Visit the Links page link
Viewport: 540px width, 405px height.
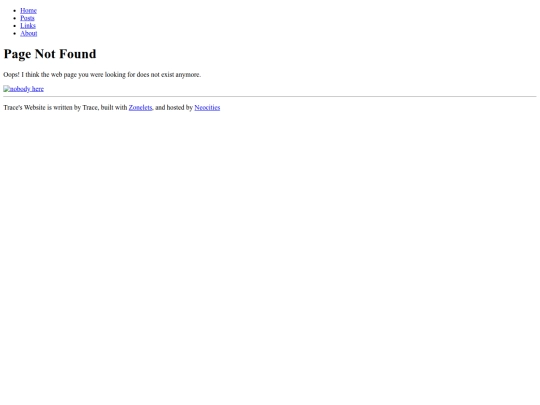coord(28,26)
